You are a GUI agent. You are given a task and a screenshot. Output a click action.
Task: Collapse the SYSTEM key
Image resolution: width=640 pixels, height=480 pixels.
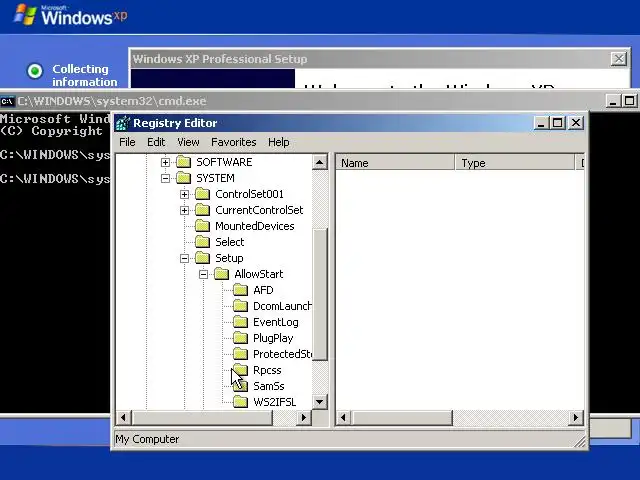[165, 178]
